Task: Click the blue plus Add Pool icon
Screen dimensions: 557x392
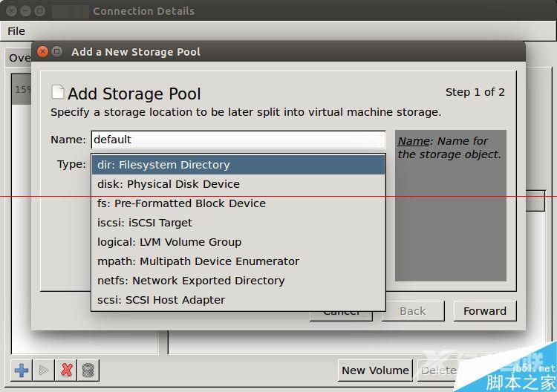Action: (22, 370)
